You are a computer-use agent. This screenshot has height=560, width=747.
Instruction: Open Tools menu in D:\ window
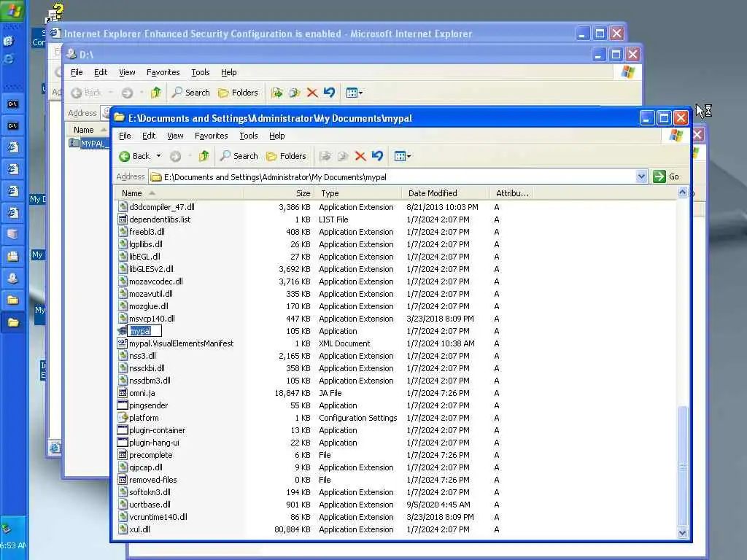[200, 72]
